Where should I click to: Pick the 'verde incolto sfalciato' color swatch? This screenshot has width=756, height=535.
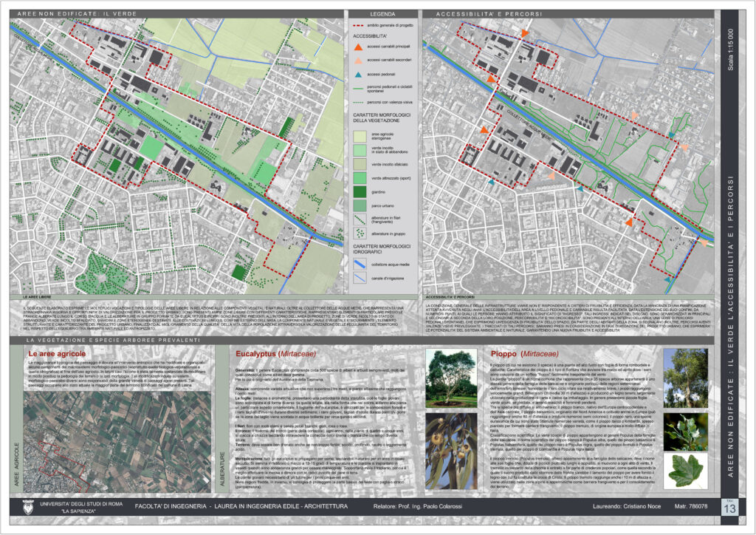[x=360, y=165]
